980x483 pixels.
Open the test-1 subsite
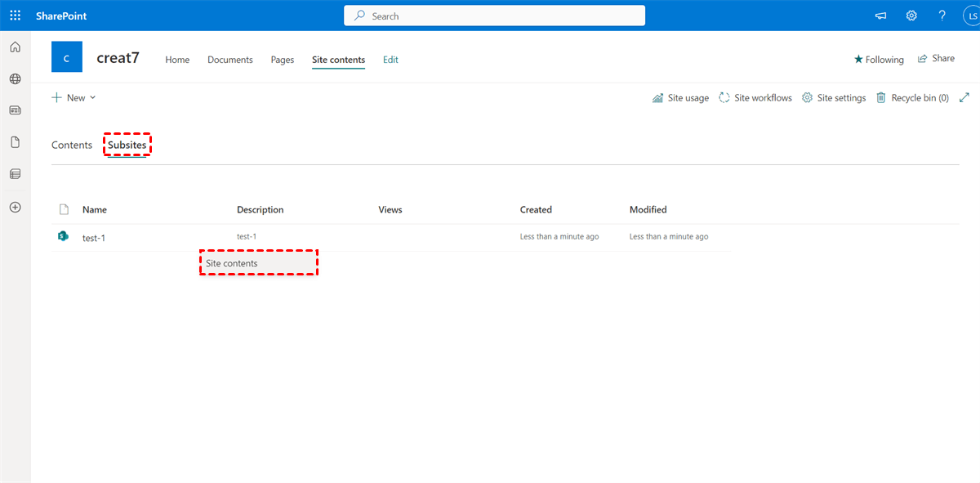pyautogui.click(x=94, y=238)
